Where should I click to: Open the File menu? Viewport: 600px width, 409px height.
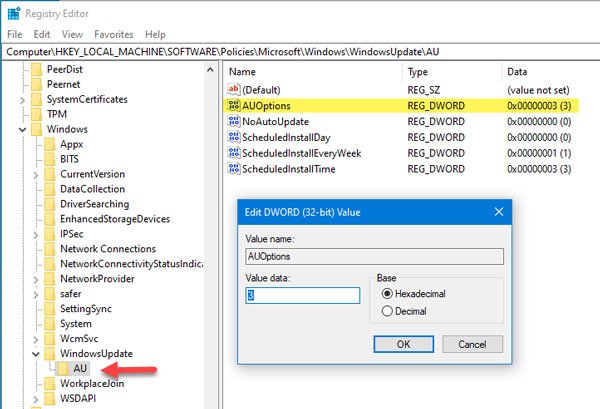[15, 34]
